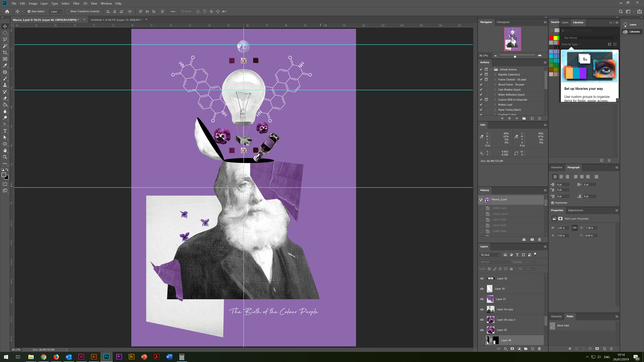Select the Type tool
Screen dimensions: 644x362
click(5, 131)
